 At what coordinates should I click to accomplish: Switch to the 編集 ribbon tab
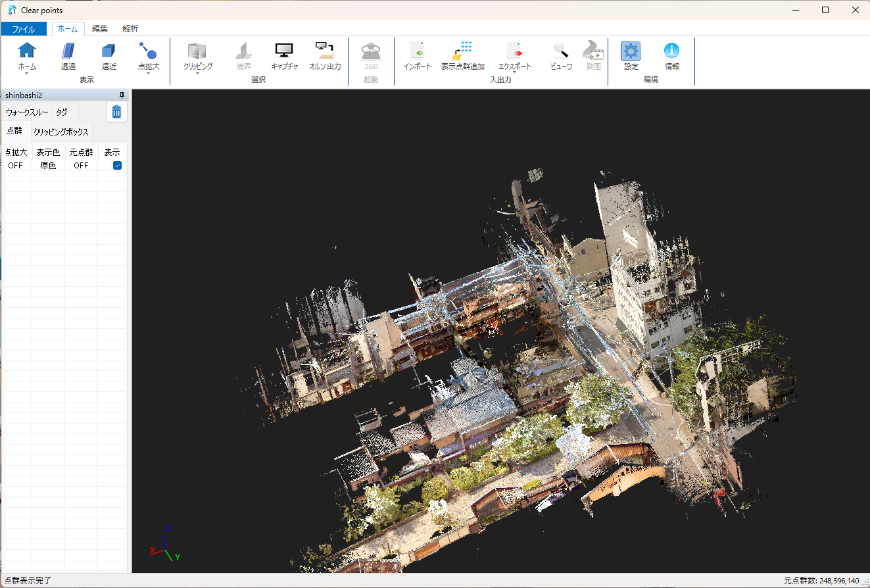100,29
